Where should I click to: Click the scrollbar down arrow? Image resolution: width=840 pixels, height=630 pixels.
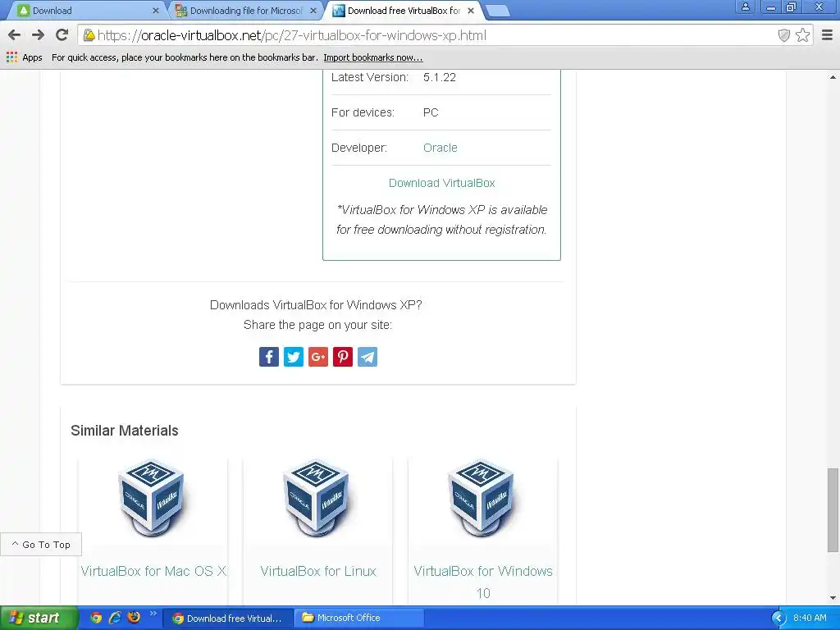tap(833, 598)
